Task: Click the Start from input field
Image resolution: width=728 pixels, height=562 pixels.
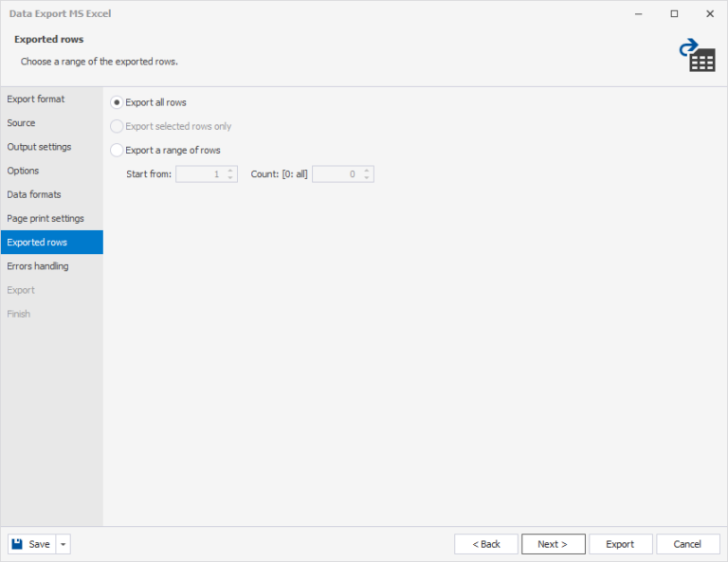Action: pyautogui.click(x=199, y=174)
